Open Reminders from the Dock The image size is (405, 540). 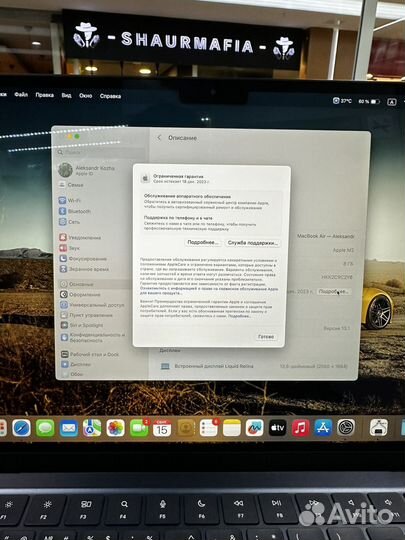209,428
